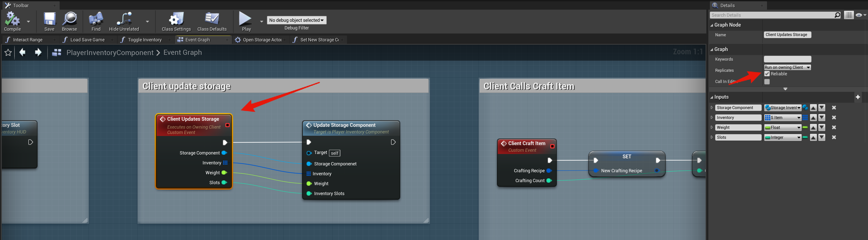Open Find in the blueprint toolbar
This screenshot has height=240, width=868.
[96, 22]
